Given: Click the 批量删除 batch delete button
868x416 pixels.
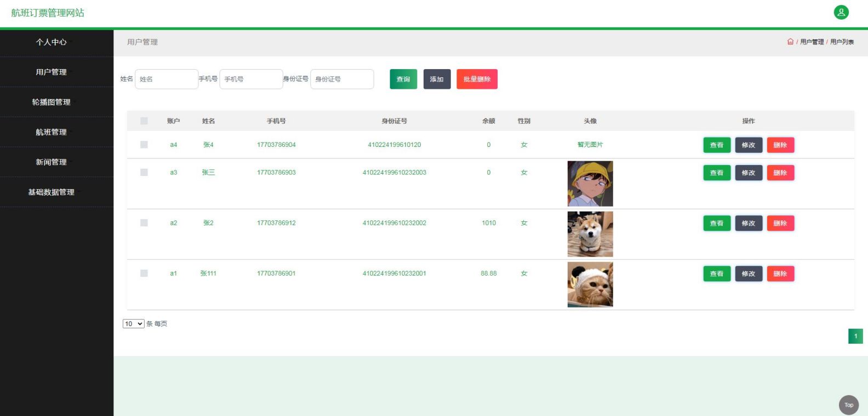Looking at the screenshot, I should point(477,79).
